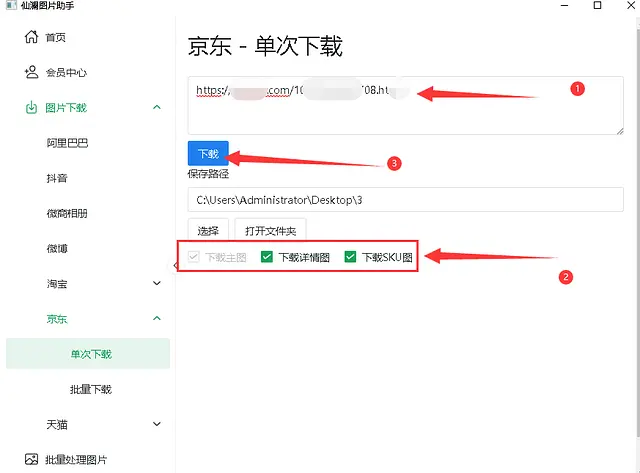Click the URL box resize grip
Screen dimensions: 640x473
point(620,131)
